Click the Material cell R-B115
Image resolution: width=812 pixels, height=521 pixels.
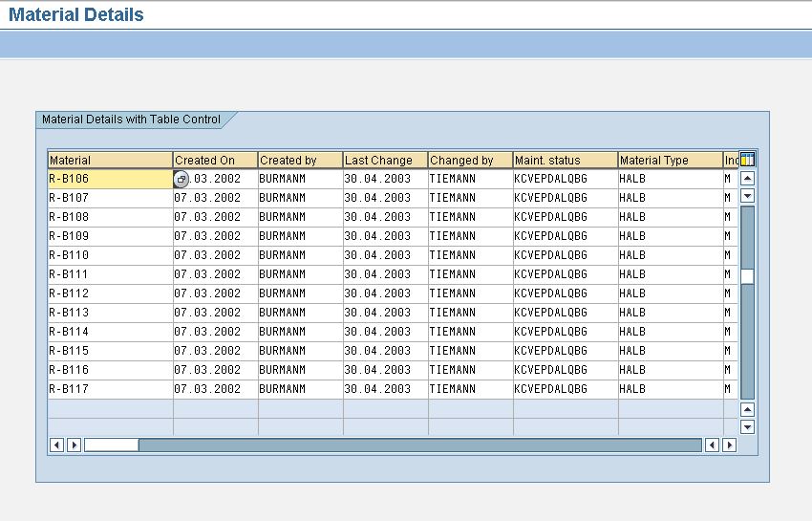pyautogui.click(x=110, y=351)
